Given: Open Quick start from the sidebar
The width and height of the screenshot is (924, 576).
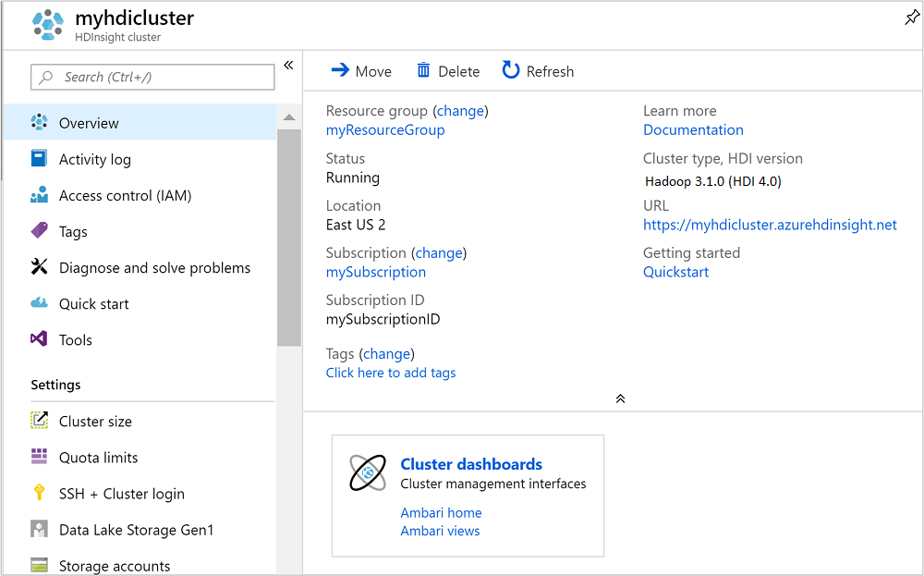Looking at the screenshot, I should [91, 303].
